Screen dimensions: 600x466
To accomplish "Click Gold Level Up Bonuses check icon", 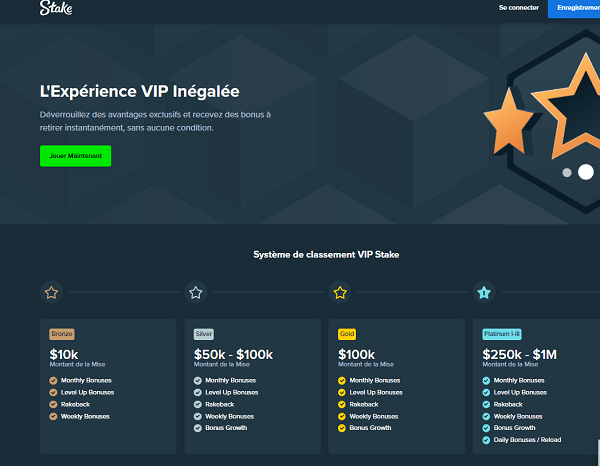I will [x=342, y=393].
